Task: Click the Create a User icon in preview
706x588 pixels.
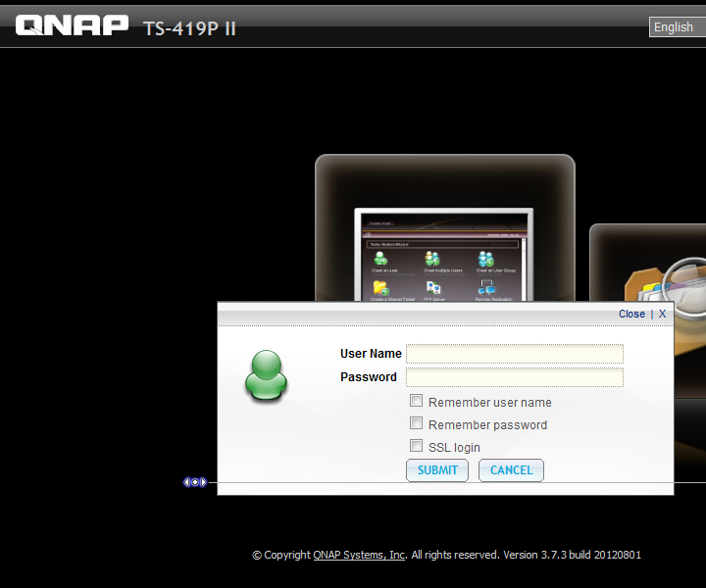Action: (379, 260)
